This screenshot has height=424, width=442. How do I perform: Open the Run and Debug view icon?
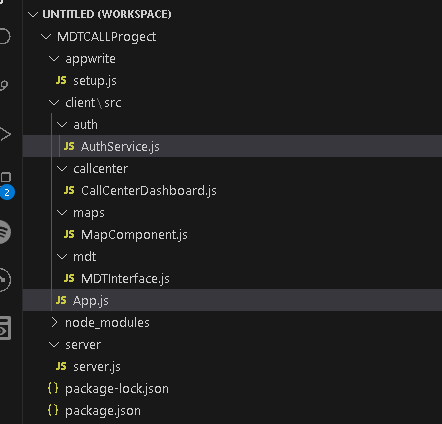coord(5,134)
